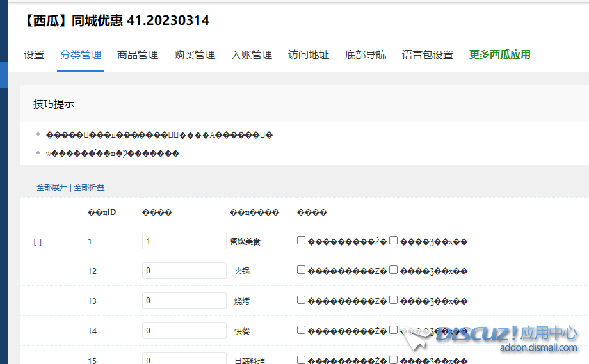
Task: Open the 购买管理 tab
Action: pos(195,55)
